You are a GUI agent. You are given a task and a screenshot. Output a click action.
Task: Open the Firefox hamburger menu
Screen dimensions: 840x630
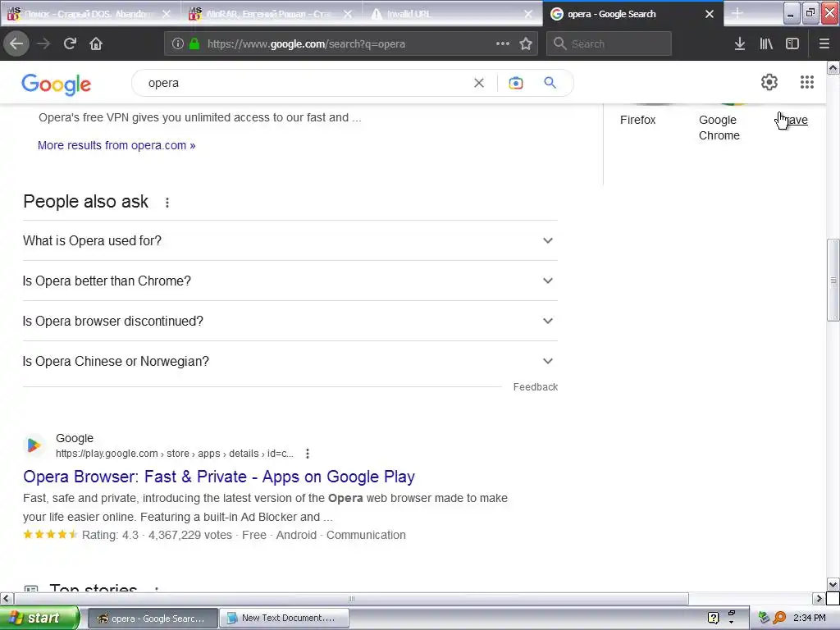coord(824,43)
